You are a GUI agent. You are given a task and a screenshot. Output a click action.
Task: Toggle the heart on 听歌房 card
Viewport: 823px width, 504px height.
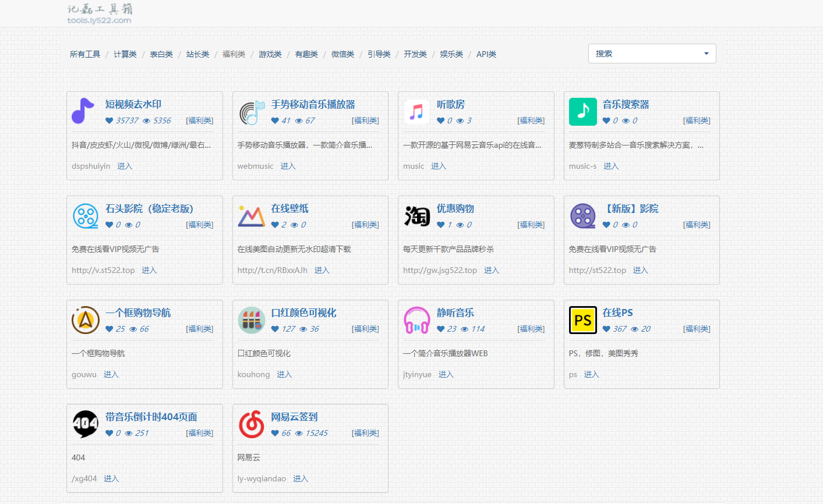coord(441,120)
